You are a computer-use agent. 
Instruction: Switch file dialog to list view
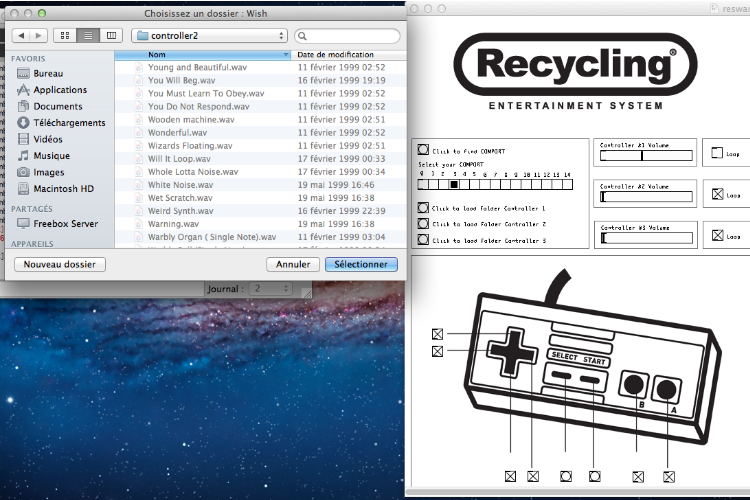tap(88, 35)
